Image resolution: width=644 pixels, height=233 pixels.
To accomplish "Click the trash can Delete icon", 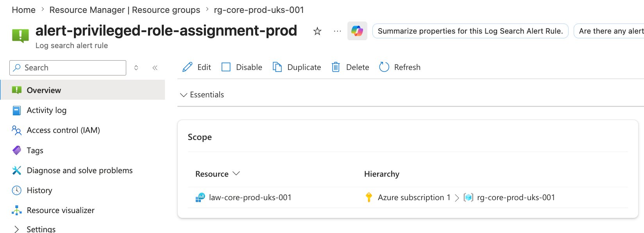I will (336, 67).
